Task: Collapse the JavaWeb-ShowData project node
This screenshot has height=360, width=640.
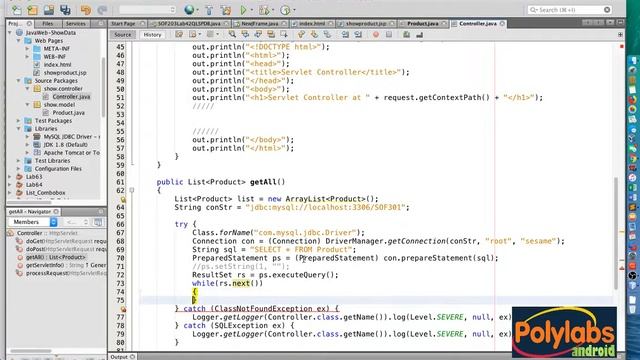Action: pos(10,33)
